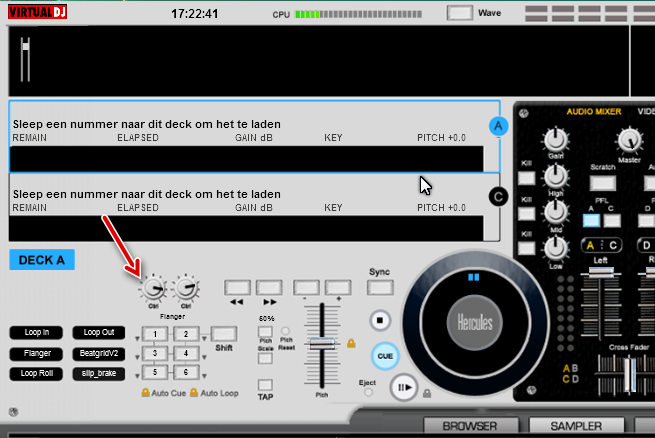This screenshot has height=438, width=655.
Task: Select deck A circle indicator
Action: 498,126
